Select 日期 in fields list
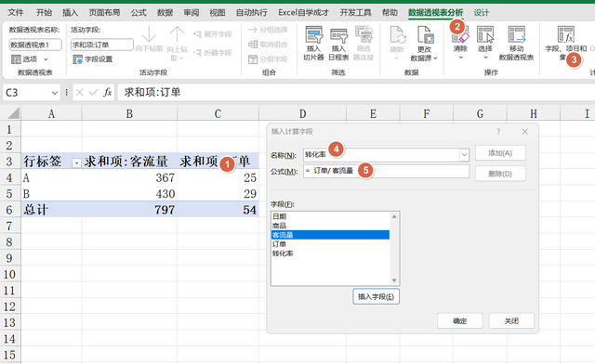This screenshot has height=364, width=595. pyautogui.click(x=330, y=216)
